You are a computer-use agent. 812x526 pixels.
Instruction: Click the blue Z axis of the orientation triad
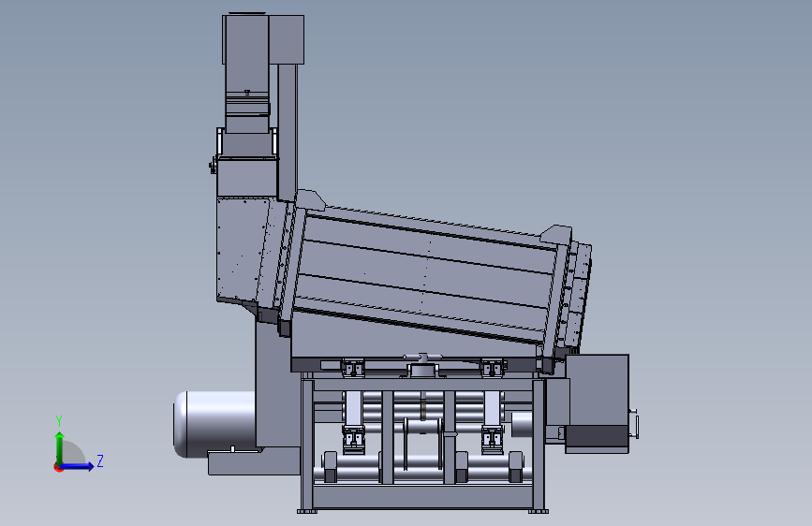(x=78, y=466)
